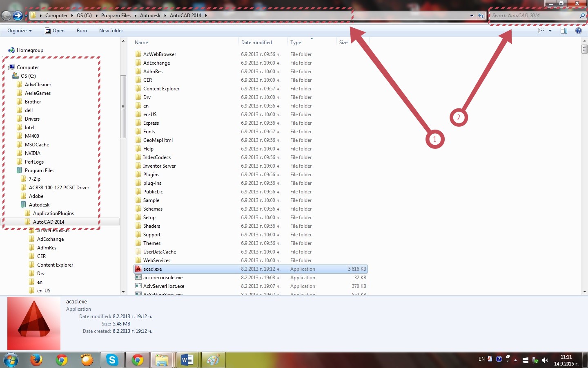This screenshot has width=588, height=368.
Task: Select the plug-ins folder in file list
Action: [152, 183]
